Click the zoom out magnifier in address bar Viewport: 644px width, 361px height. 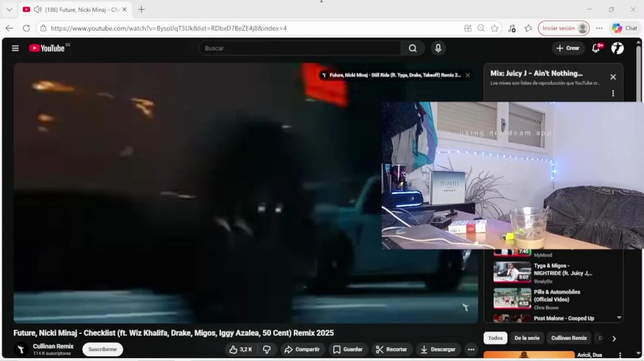[x=481, y=28]
